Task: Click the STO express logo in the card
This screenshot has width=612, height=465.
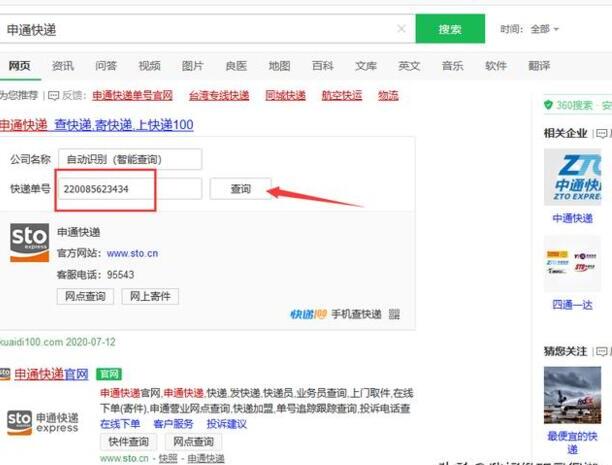Action: [x=29, y=243]
